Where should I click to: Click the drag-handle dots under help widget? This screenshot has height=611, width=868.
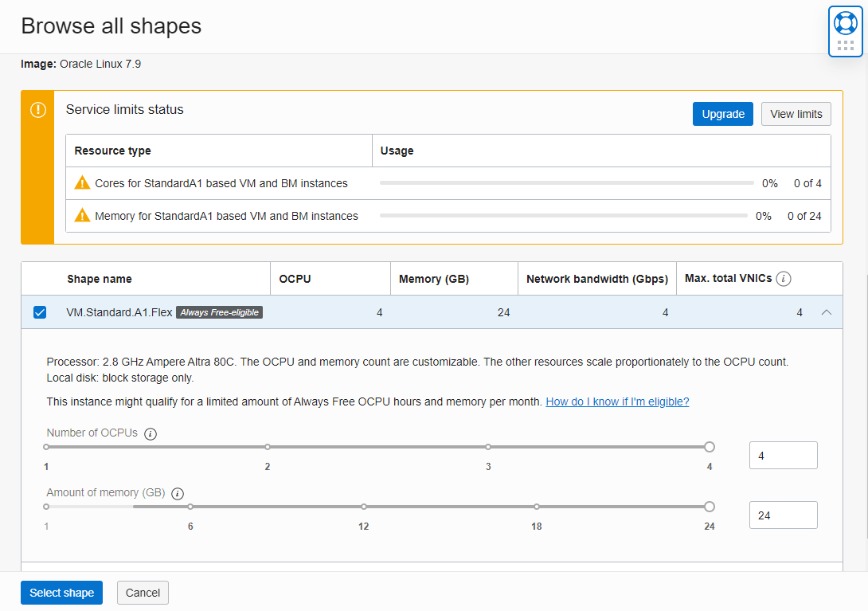click(x=845, y=45)
